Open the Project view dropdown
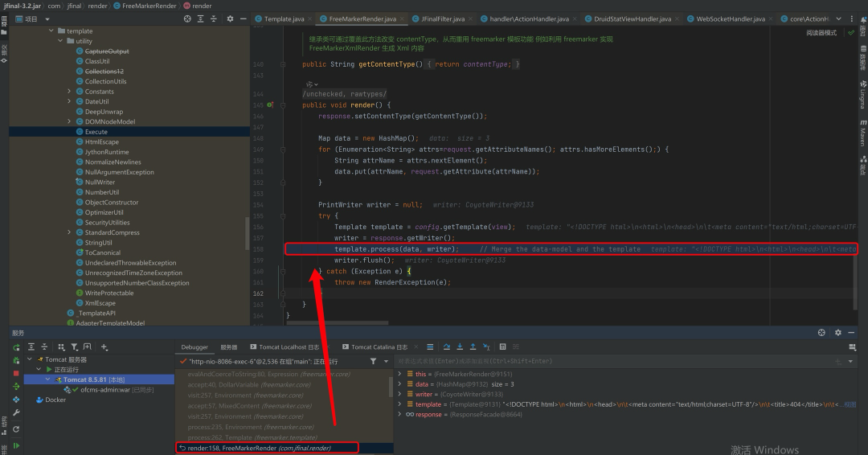 (47, 18)
